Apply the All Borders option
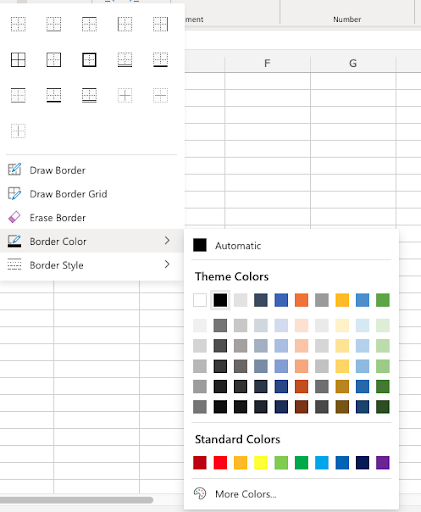The height and width of the screenshot is (512, 421). [18, 60]
